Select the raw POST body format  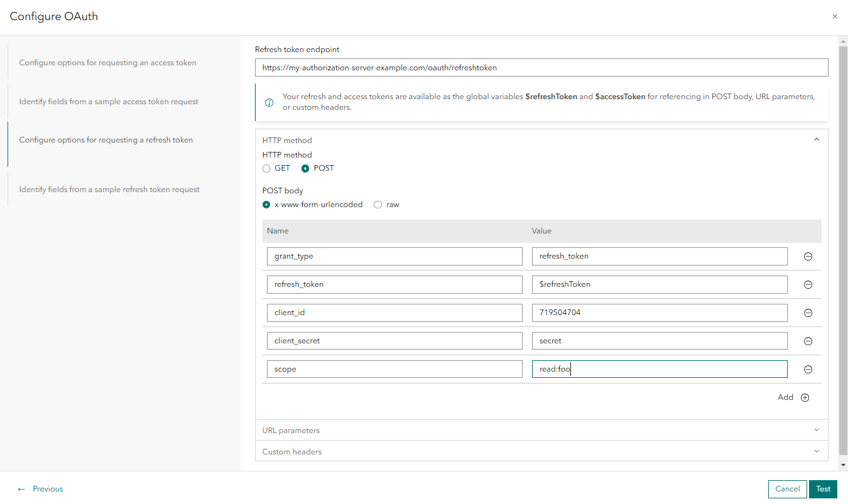(x=378, y=205)
